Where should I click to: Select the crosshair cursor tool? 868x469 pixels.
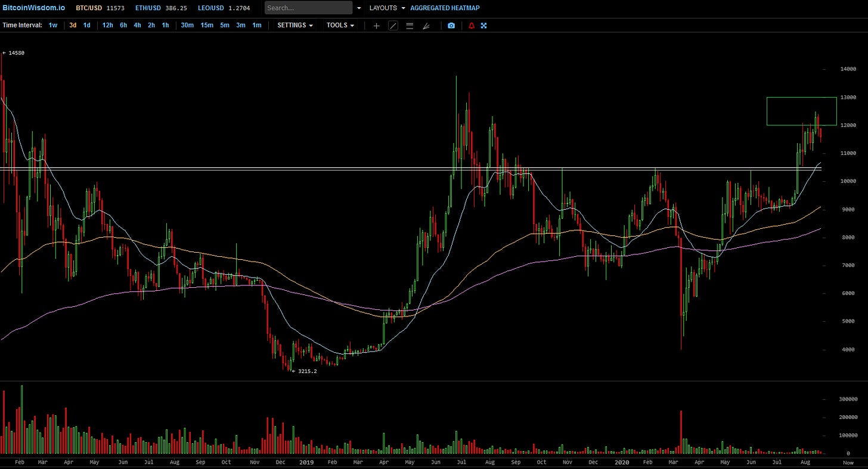click(x=376, y=26)
